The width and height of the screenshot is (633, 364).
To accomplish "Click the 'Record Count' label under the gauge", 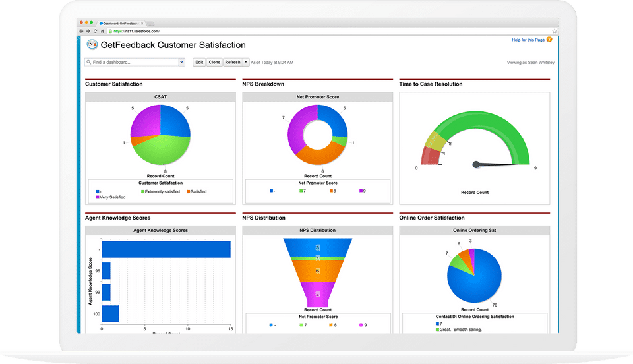I will click(x=475, y=193).
